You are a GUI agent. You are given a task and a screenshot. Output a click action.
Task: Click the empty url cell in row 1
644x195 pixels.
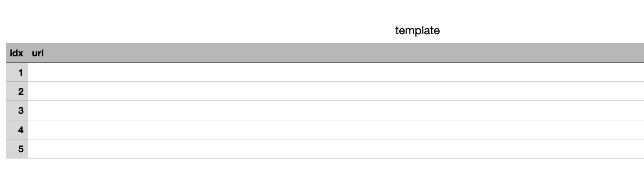click(336, 72)
